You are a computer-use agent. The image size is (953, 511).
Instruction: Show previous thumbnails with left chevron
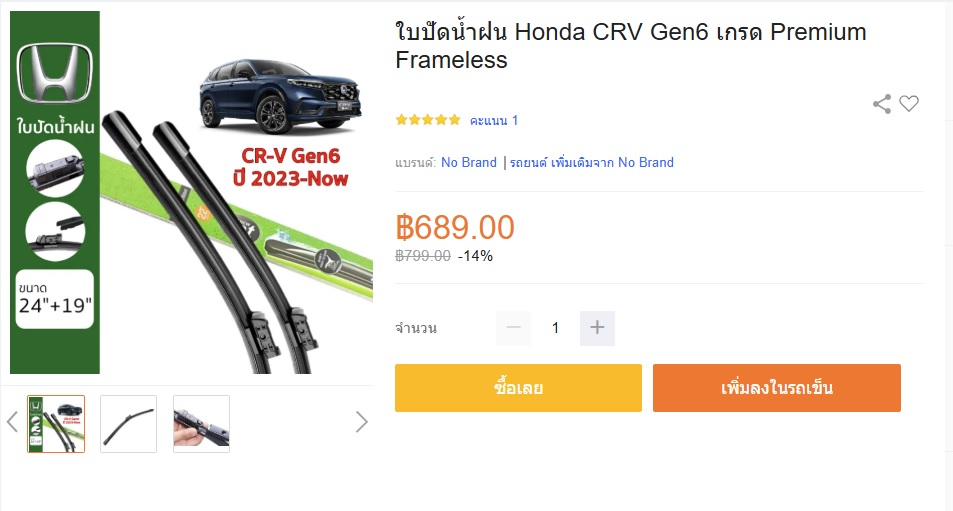click(x=13, y=422)
